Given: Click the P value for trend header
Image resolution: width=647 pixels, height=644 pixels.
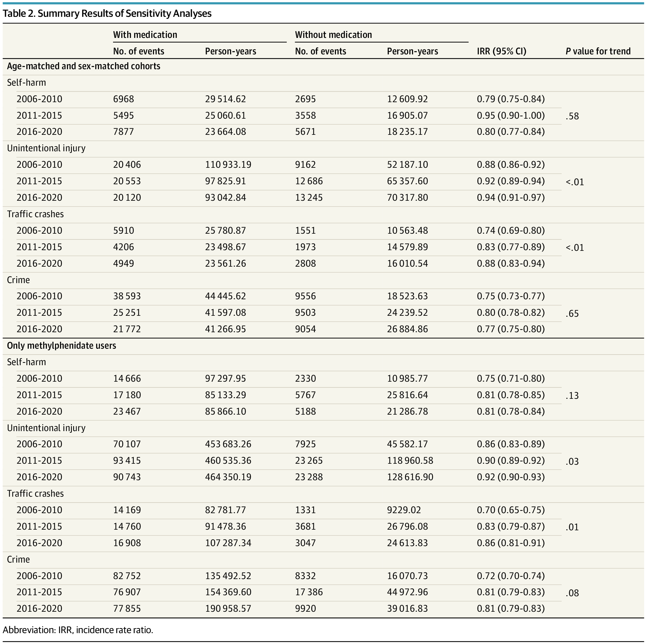Looking at the screenshot, I should tap(598, 51).
